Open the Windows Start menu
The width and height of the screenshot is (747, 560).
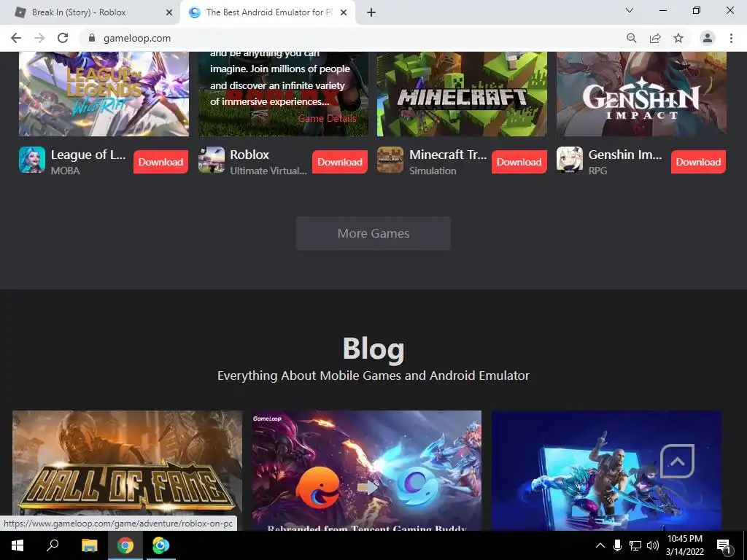click(18, 545)
